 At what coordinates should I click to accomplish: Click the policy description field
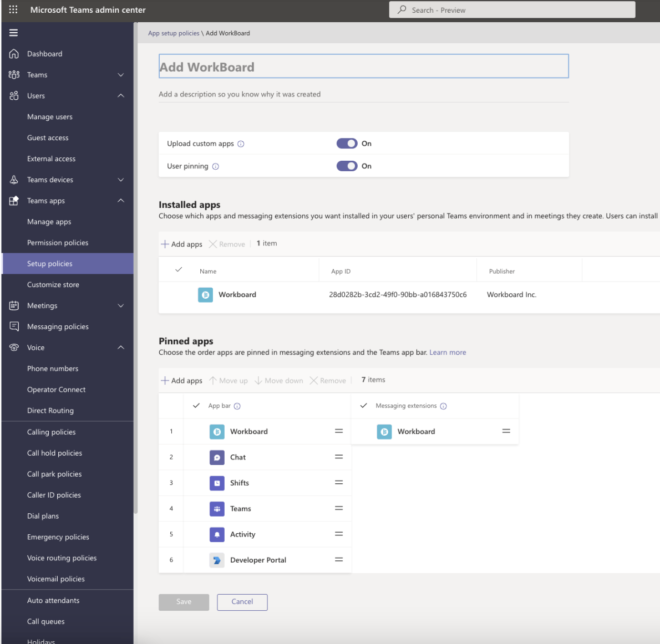(364, 94)
